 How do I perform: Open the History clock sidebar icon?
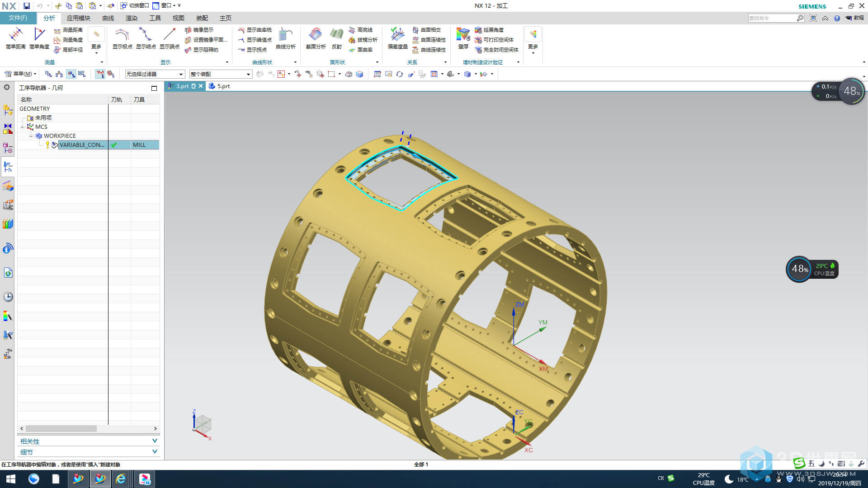pyautogui.click(x=8, y=297)
